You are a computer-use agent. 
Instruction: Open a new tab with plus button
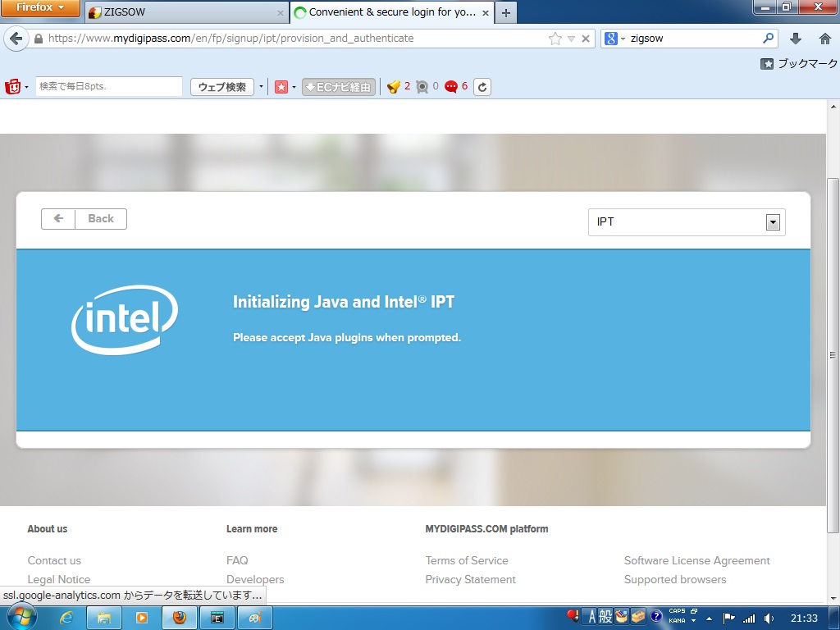(x=505, y=12)
